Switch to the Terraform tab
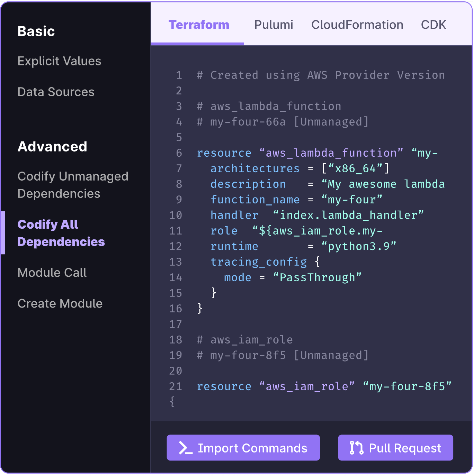473x476 pixels. pyautogui.click(x=199, y=25)
